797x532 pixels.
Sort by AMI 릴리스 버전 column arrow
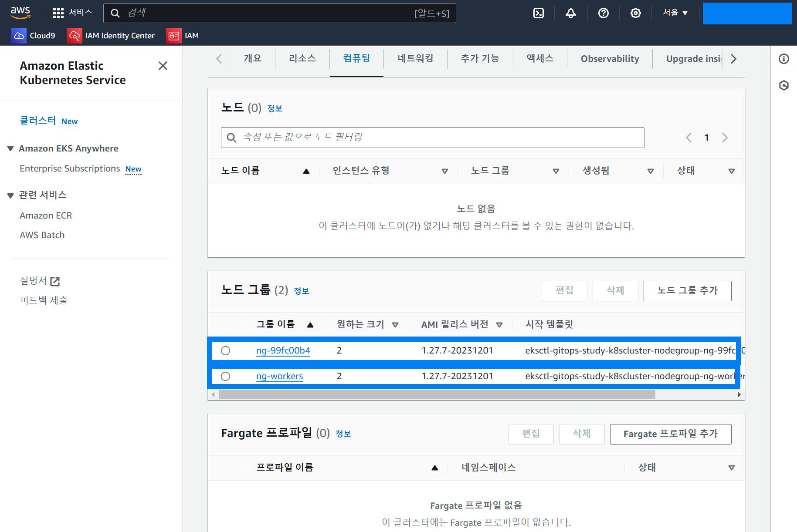(x=499, y=325)
